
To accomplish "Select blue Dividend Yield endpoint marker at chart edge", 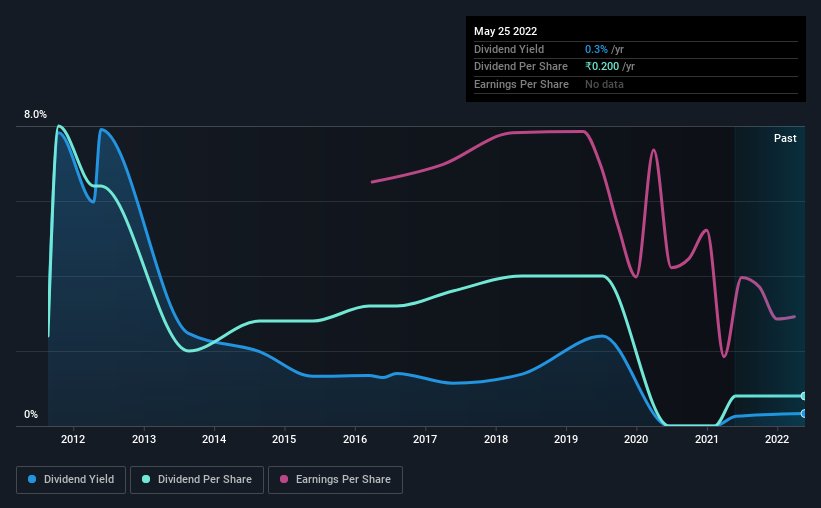I will pos(803,413).
